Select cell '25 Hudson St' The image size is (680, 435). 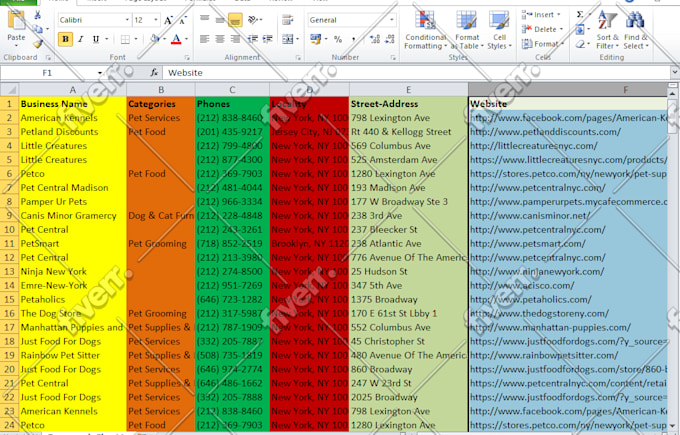click(x=409, y=271)
